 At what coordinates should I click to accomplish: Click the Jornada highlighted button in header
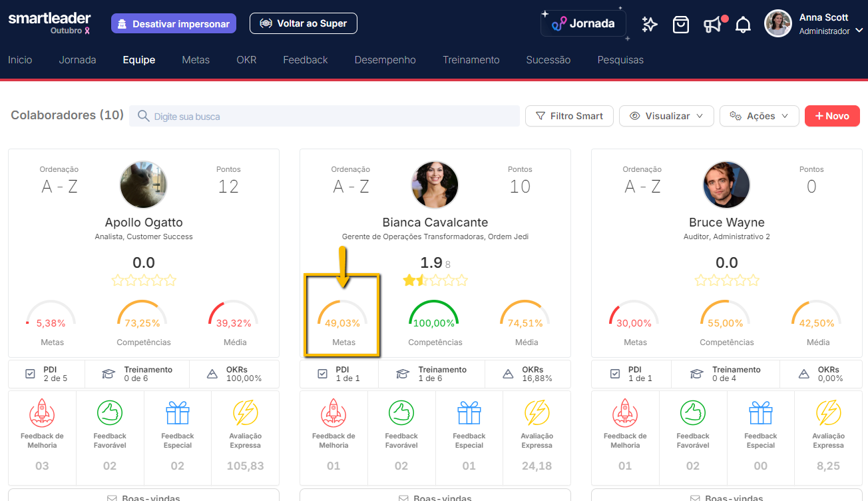click(x=584, y=24)
